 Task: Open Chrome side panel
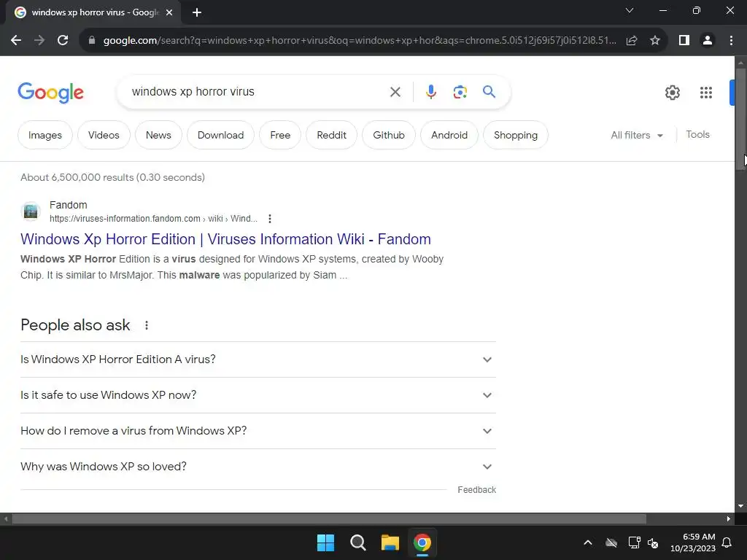click(684, 41)
